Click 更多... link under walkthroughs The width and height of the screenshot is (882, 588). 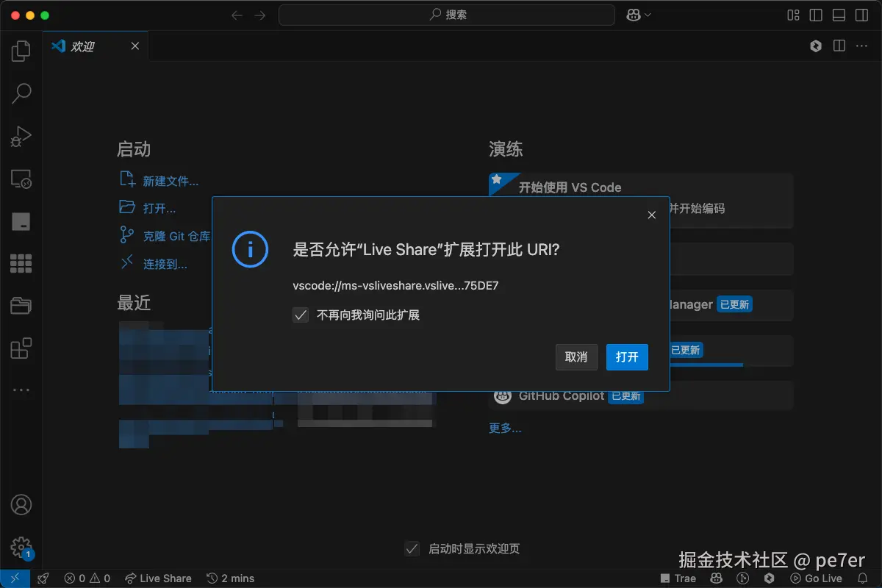pyautogui.click(x=505, y=428)
